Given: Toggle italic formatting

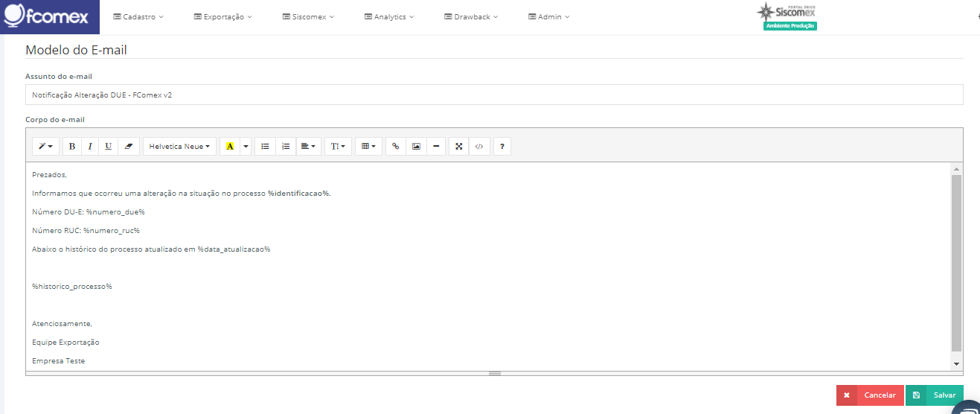Looking at the screenshot, I should (90, 146).
